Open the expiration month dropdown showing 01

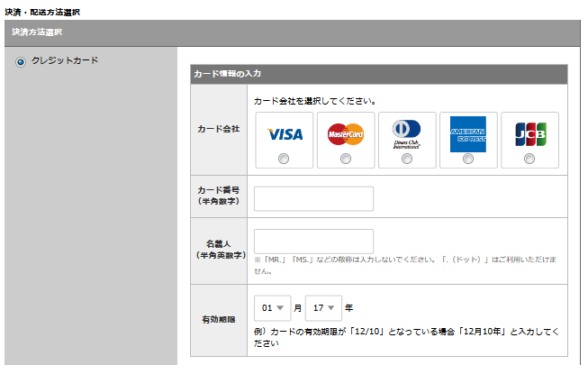[x=272, y=308]
